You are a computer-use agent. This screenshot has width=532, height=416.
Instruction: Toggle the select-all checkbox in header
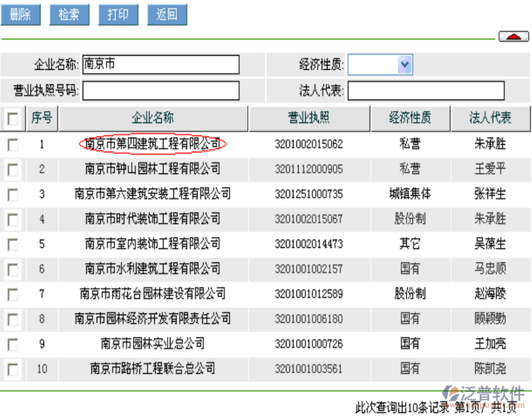click(x=12, y=119)
